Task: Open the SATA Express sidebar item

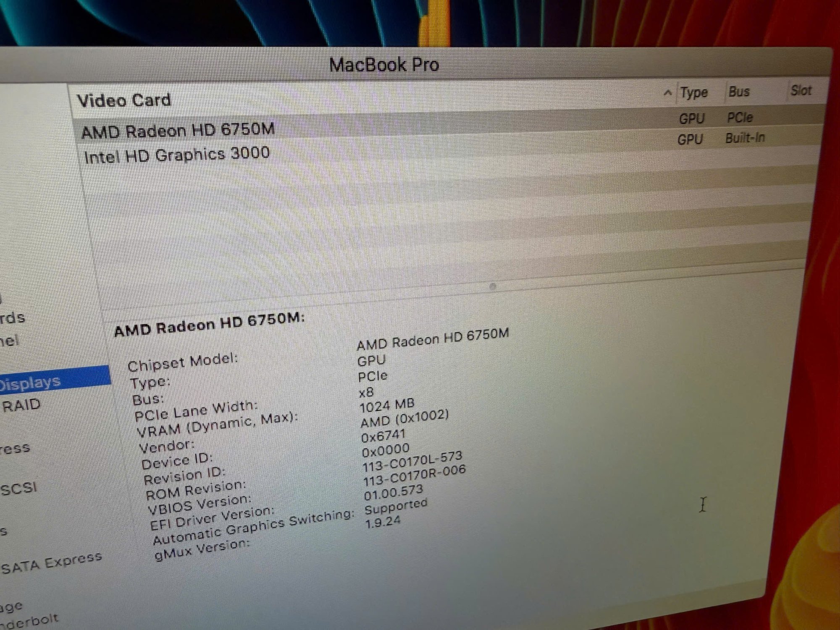Action: [x=51, y=563]
